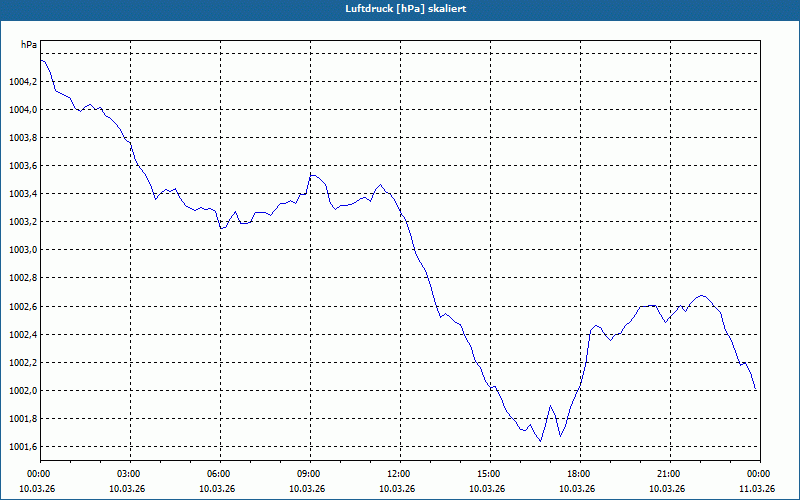800x500 pixels.
Task: Click the 21:00 time label
Action: pos(670,474)
